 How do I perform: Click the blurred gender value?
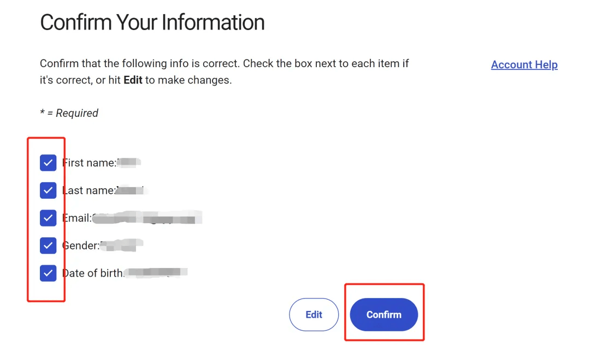click(x=121, y=245)
